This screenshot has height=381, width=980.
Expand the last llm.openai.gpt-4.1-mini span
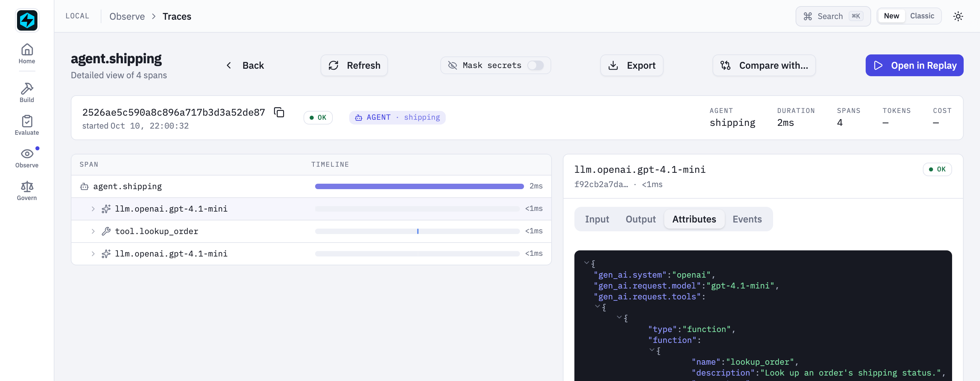click(93, 254)
